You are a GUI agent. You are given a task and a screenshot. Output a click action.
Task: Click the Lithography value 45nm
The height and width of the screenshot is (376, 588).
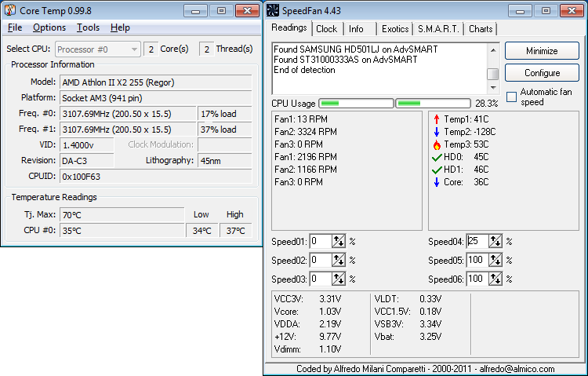(225, 161)
